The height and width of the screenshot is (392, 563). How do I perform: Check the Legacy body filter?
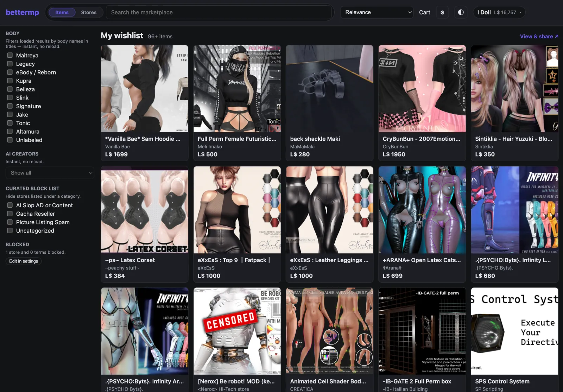(x=10, y=64)
